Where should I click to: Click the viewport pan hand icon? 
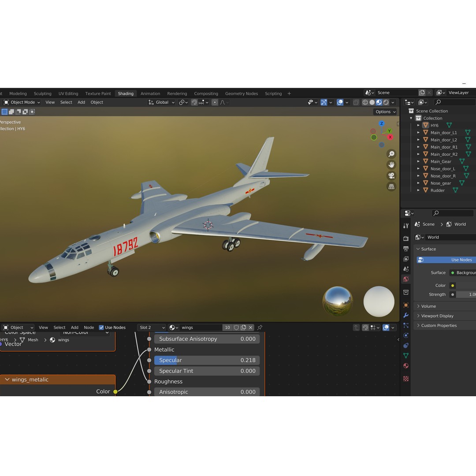(x=391, y=164)
